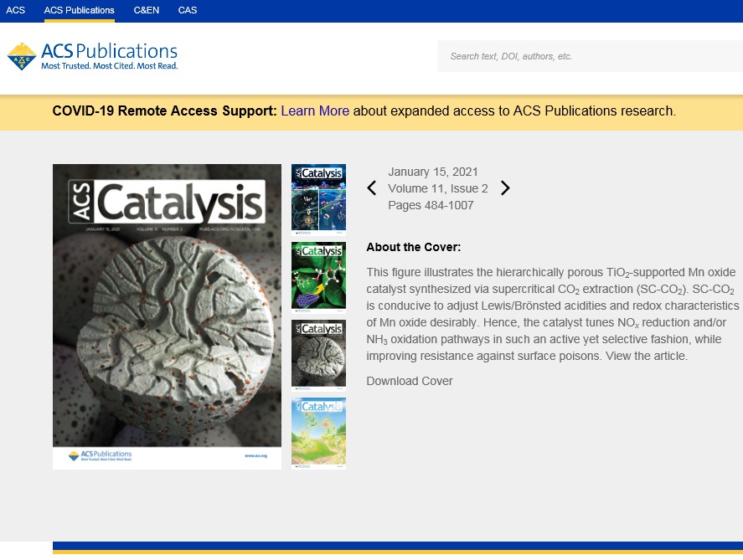
Task: Click the search text field
Action: pyautogui.click(x=586, y=56)
